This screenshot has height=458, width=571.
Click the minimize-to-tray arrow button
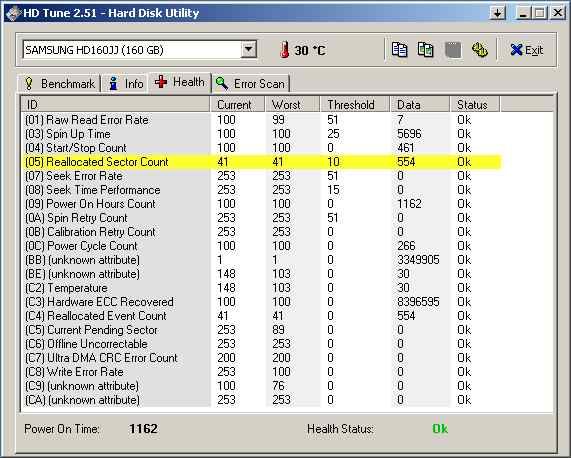pyautogui.click(x=497, y=13)
